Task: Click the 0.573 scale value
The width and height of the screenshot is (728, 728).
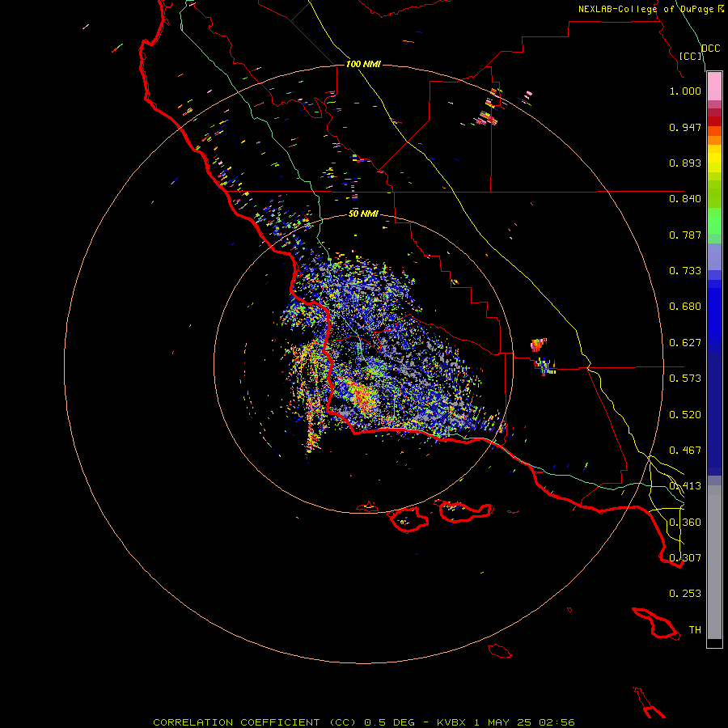Action: 685,379
